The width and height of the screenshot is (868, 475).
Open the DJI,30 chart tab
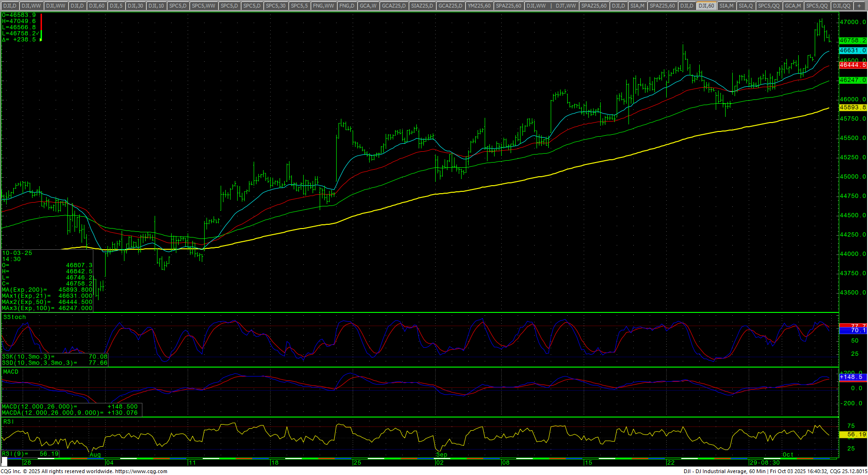pos(135,6)
